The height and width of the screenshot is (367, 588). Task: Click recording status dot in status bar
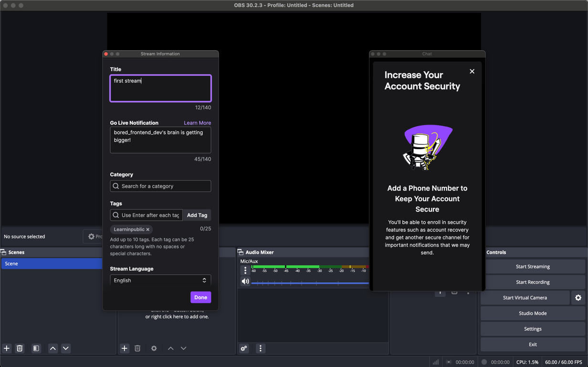484,362
